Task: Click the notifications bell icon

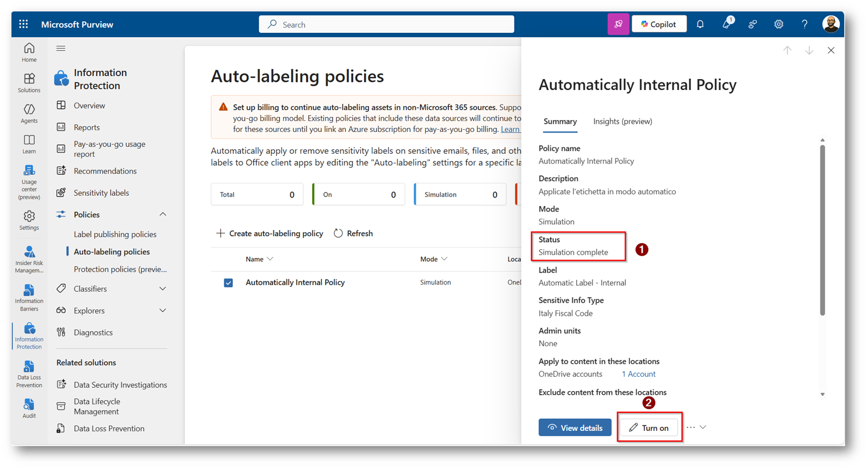Action: pos(700,24)
